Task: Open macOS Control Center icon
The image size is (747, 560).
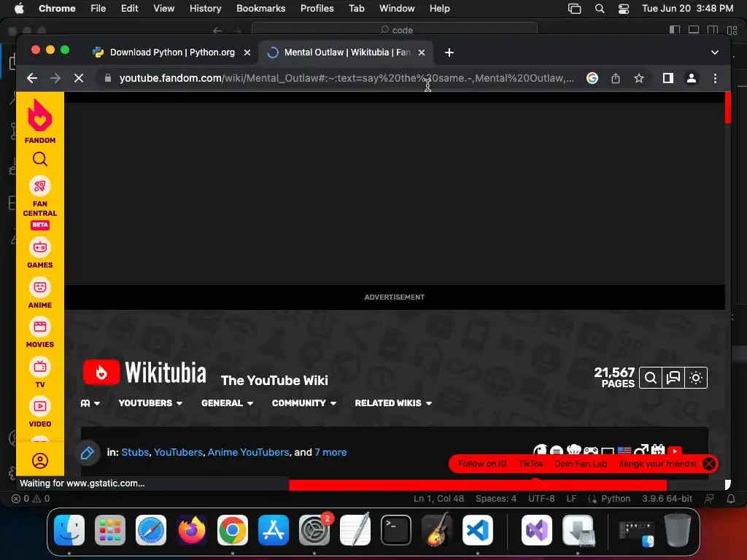Action: 623,9
